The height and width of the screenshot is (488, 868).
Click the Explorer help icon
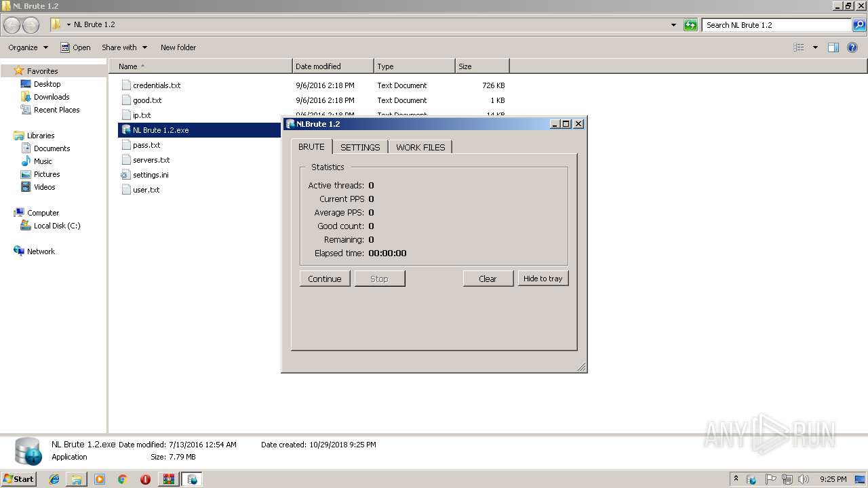coord(853,47)
